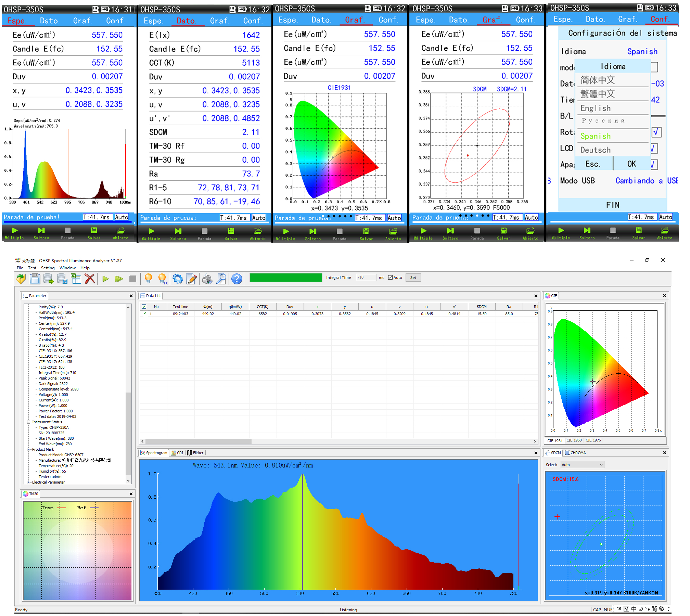Screen dimensions: 690x616
Task: Click the Set button for integral time
Action: [413, 278]
